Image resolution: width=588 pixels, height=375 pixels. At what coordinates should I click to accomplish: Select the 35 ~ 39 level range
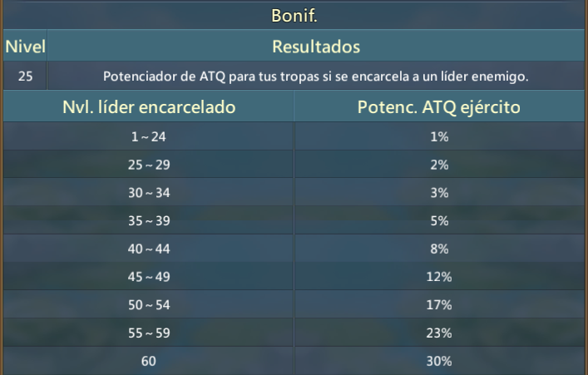[149, 220]
